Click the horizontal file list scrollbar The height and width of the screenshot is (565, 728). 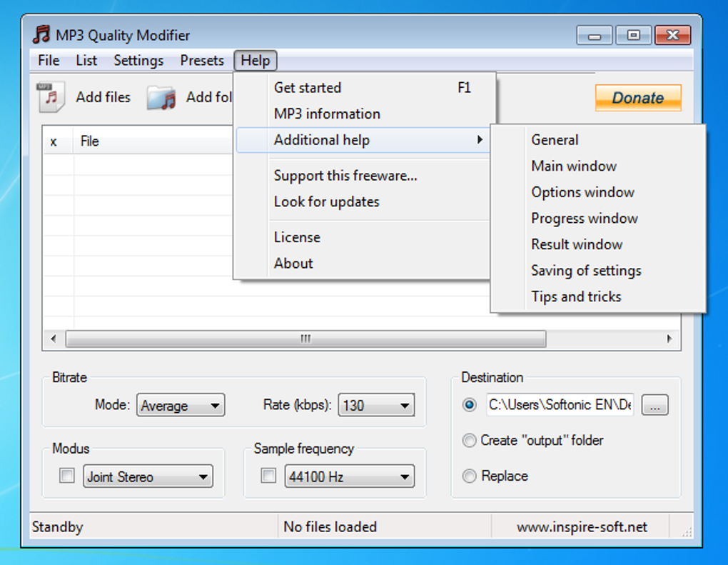(305, 338)
